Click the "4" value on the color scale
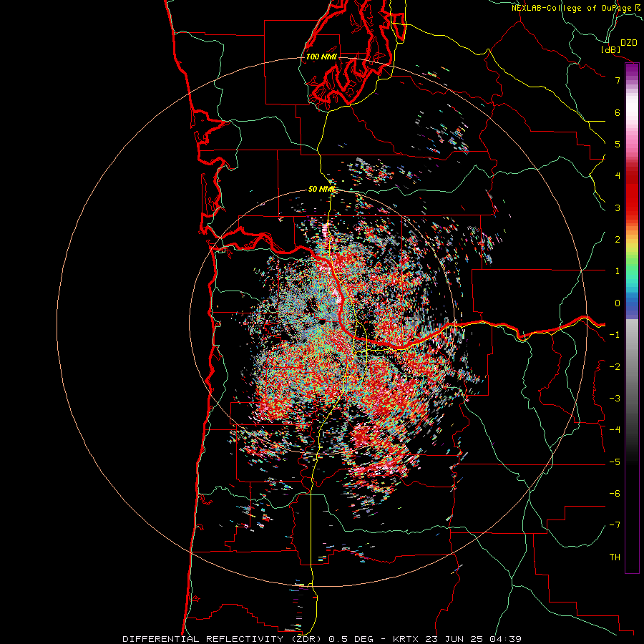The width and height of the screenshot is (644, 644). click(x=618, y=176)
